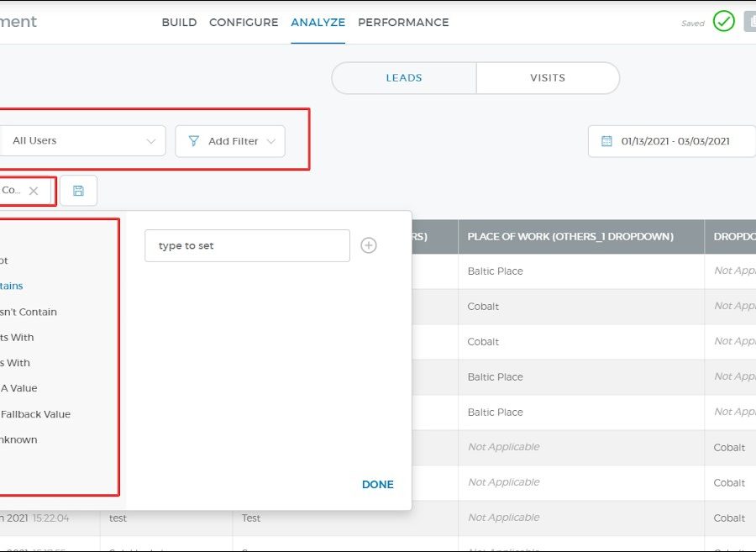Switch to the LEADS view
The width and height of the screenshot is (756, 552).
(x=404, y=78)
